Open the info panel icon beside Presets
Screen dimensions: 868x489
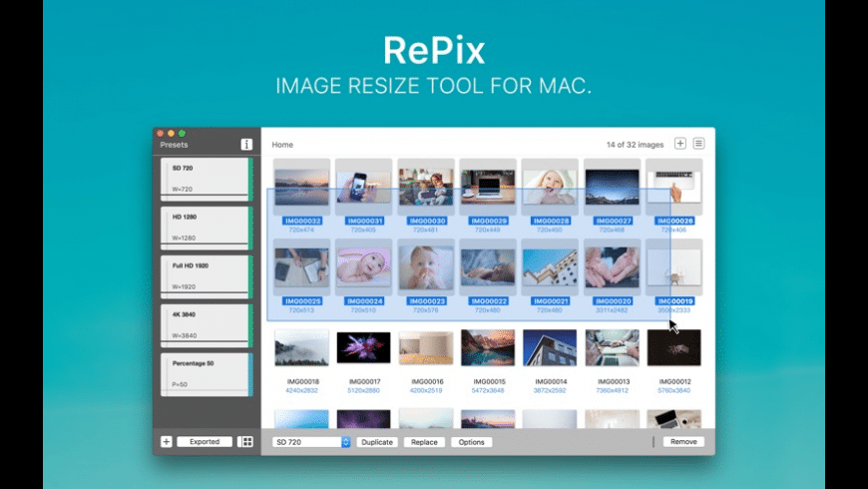click(x=246, y=144)
